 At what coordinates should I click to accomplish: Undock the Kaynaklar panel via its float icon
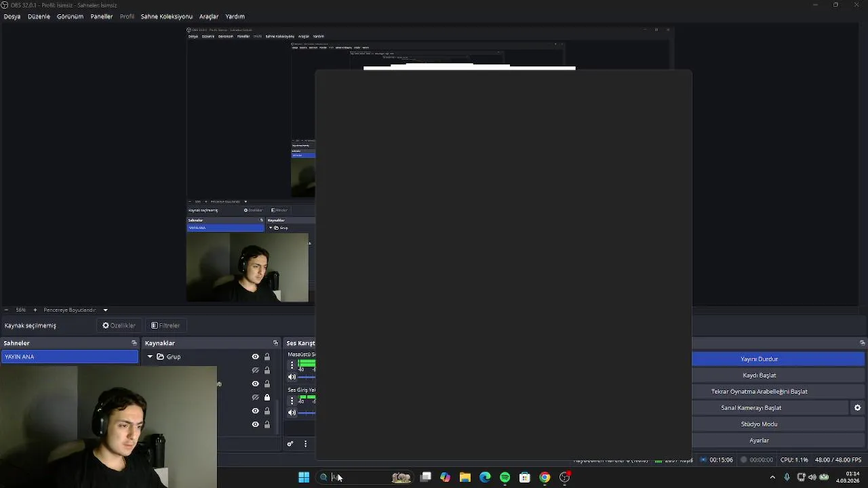(275, 343)
